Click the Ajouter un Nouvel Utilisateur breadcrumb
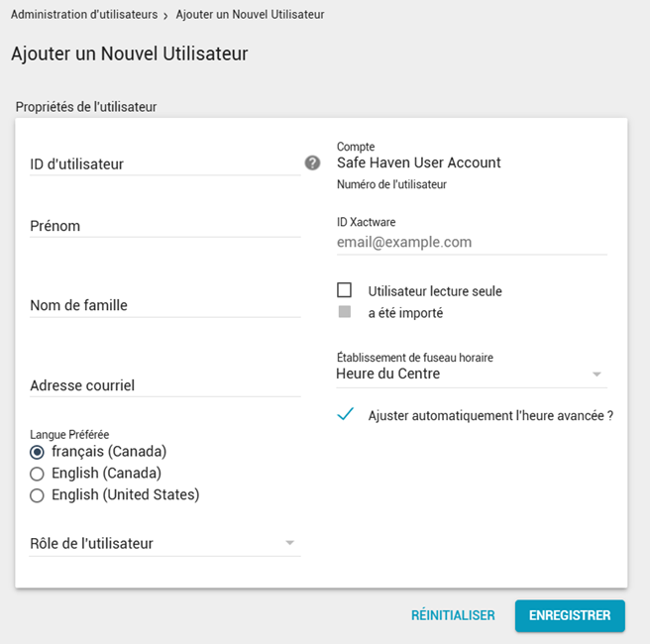The image size is (650, 644). (x=250, y=15)
